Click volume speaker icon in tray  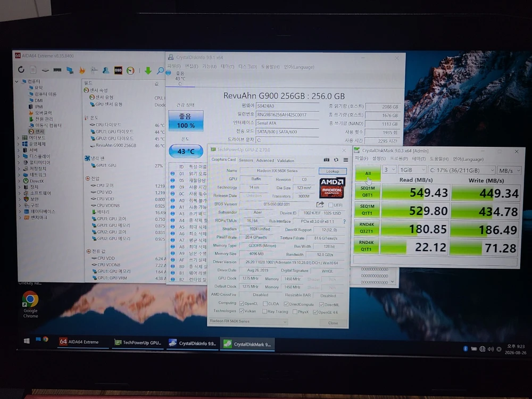pos(491,349)
